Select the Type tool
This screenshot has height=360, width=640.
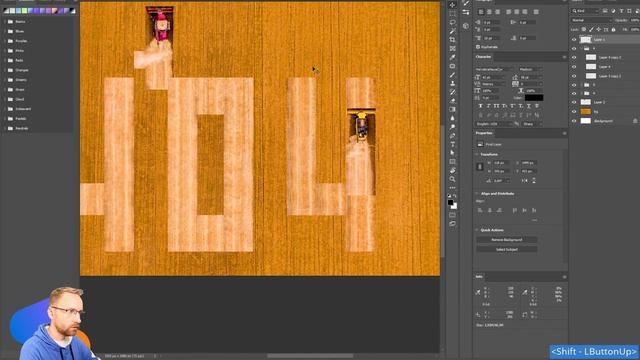point(452,144)
